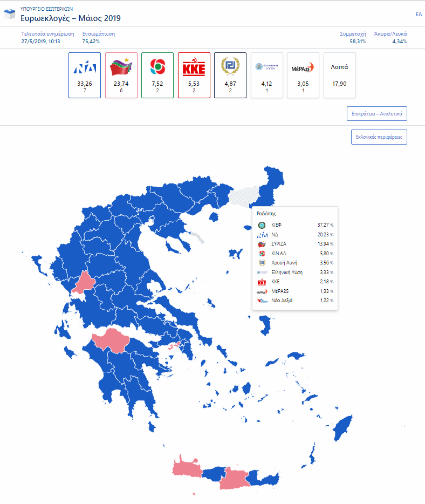The image size is (425, 504).
Task: Select the ΣΥΡΙΖΑ party result card
Action: (x=121, y=75)
